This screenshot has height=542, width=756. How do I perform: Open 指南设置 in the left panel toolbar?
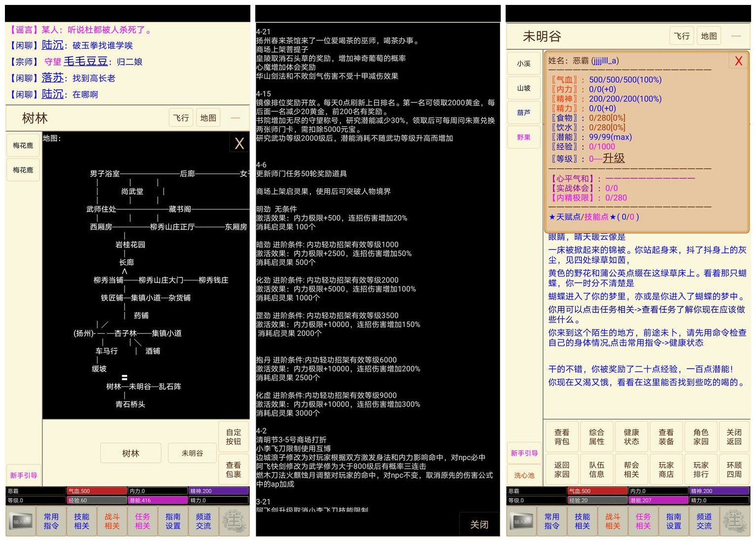coord(173,521)
